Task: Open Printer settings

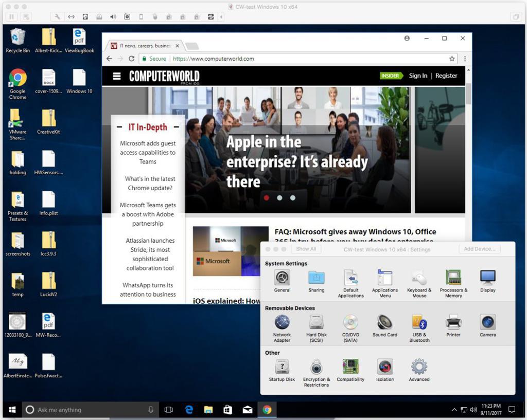Action: click(453, 326)
